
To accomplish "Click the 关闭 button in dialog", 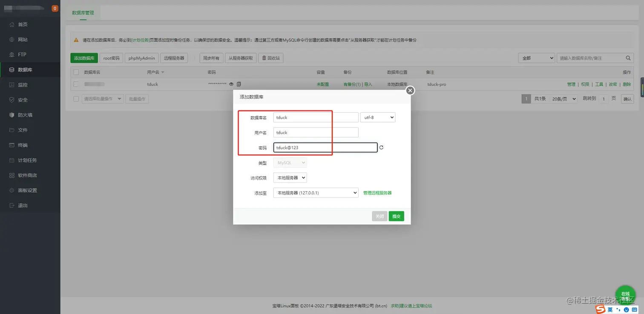I will click(x=379, y=216).
